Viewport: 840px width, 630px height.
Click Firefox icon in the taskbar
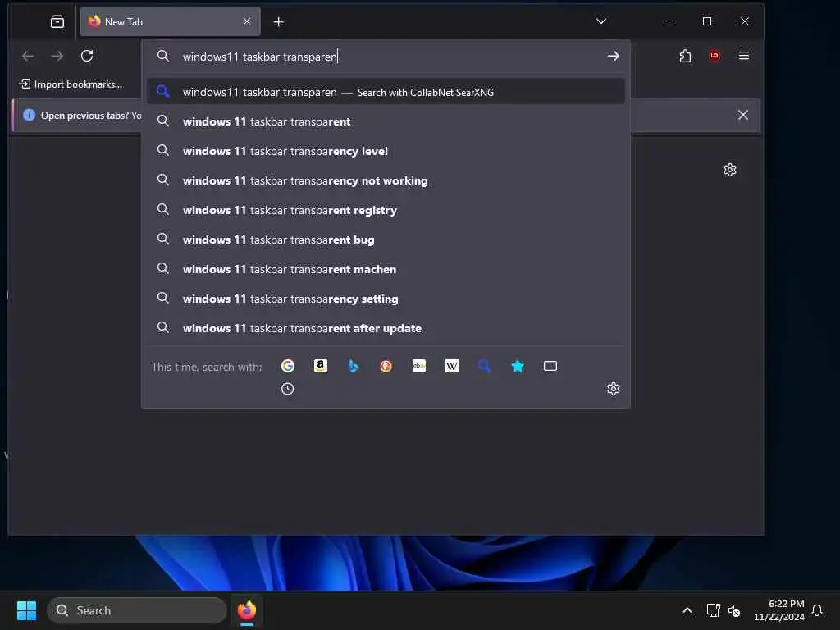click(247, 610)
